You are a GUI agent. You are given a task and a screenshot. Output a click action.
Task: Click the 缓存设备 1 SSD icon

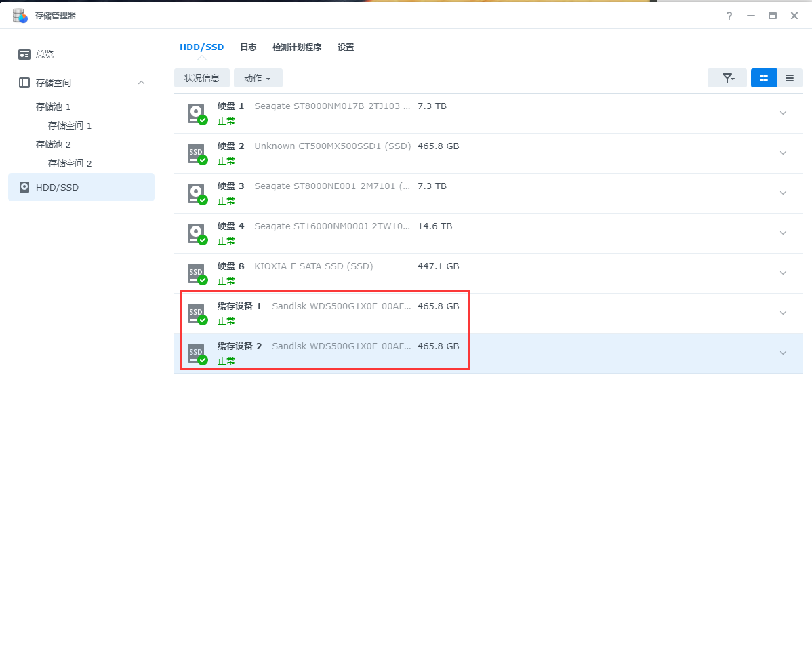(197, 313)
